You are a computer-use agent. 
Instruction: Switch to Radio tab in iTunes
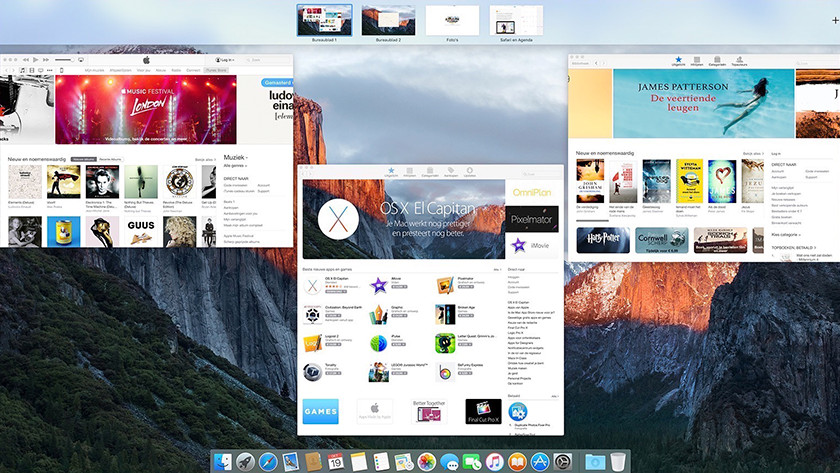tap(176, 70)
